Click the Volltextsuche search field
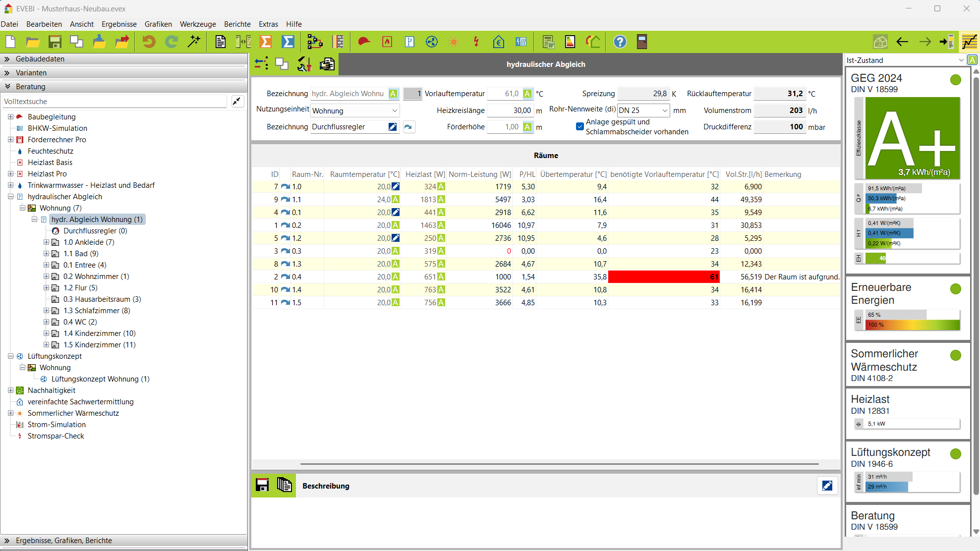Viewport: 980px width, 551px height. pos(114,102)
